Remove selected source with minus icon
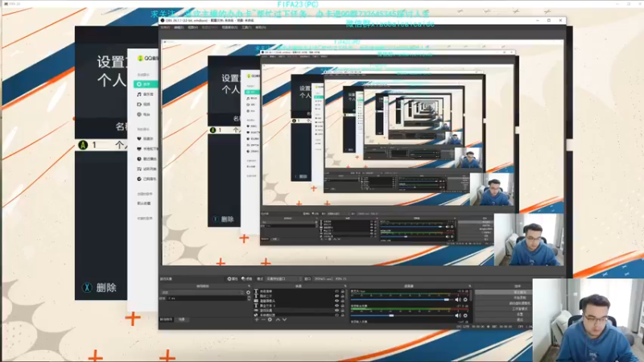 263,319
